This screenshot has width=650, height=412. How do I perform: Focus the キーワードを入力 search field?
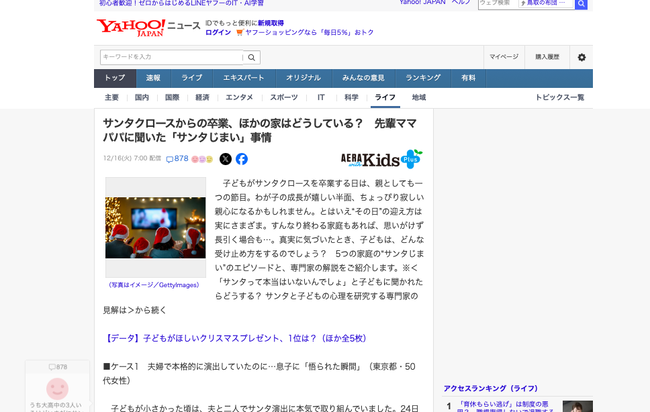(172, 57)
